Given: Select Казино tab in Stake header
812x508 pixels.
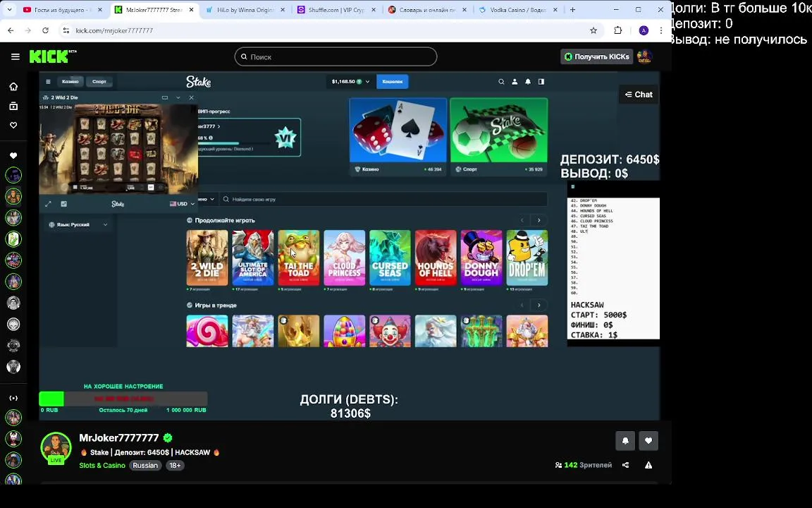Looking at the screenshot, I should (70, 81).
